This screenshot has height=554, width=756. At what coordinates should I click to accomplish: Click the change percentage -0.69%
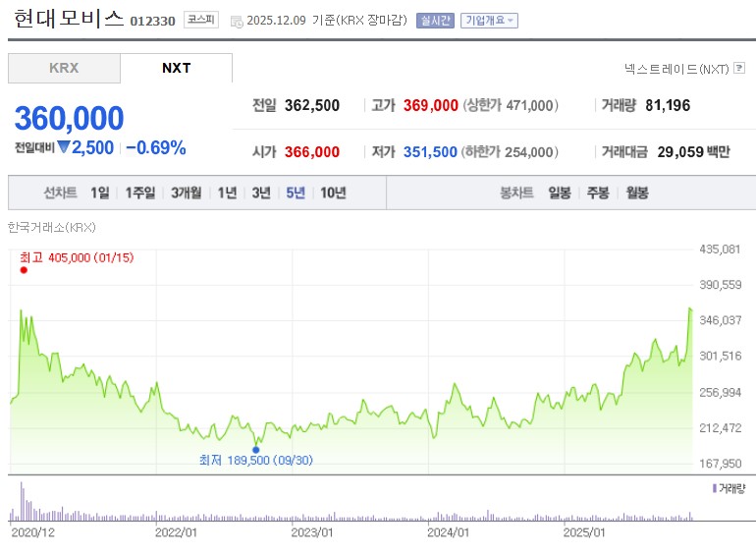(156, 148)
